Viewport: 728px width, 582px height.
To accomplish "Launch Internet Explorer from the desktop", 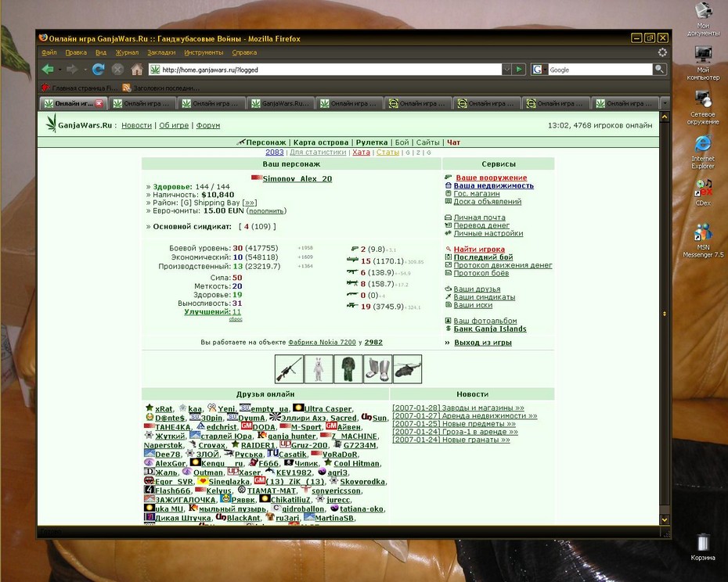I will (703, 153).
